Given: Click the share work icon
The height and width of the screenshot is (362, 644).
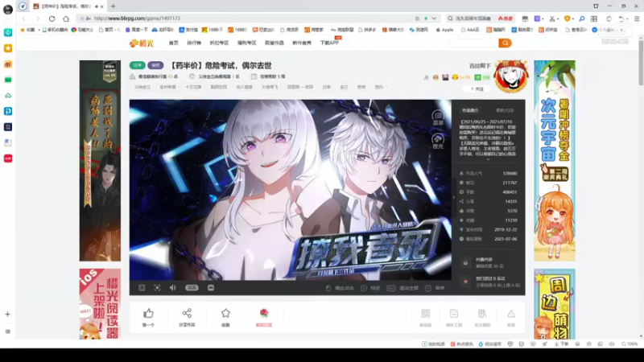Looking at the screenshot, I should tap(187, 313).
